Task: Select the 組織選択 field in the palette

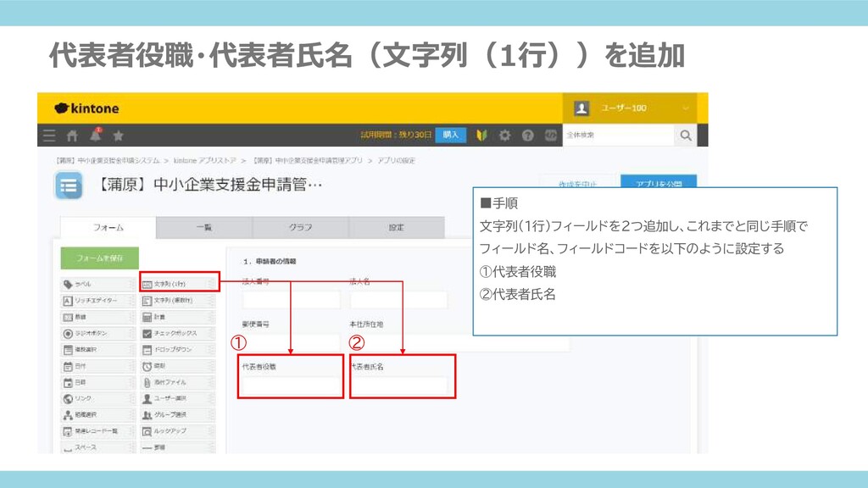Action: coord(97,414)
